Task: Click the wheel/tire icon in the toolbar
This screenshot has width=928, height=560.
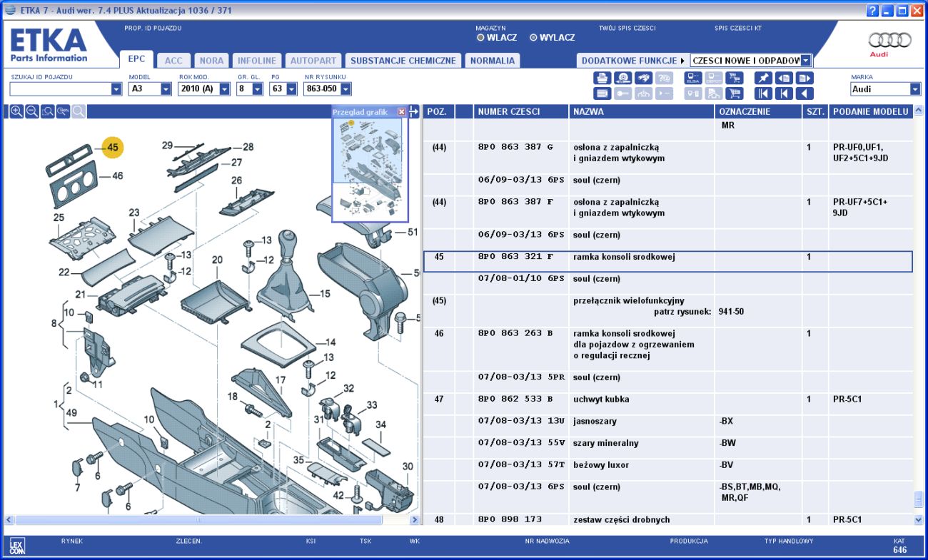Action: [623, 78]
